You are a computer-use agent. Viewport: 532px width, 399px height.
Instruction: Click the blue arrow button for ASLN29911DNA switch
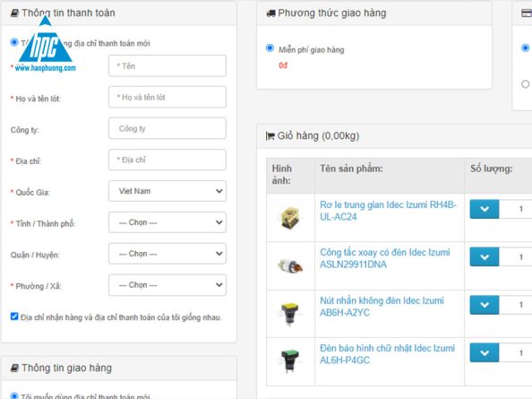[485, 257]
